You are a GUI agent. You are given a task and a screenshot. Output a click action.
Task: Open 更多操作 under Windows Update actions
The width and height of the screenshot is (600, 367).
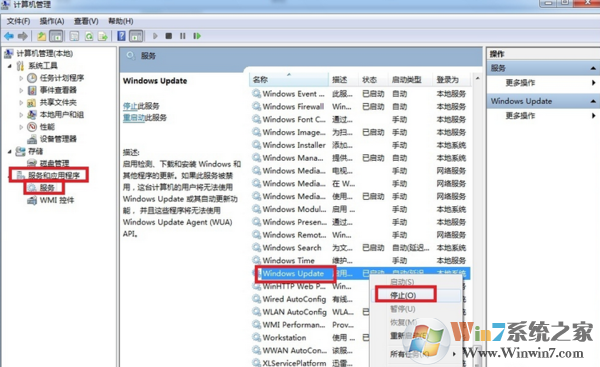coord(520,116)
